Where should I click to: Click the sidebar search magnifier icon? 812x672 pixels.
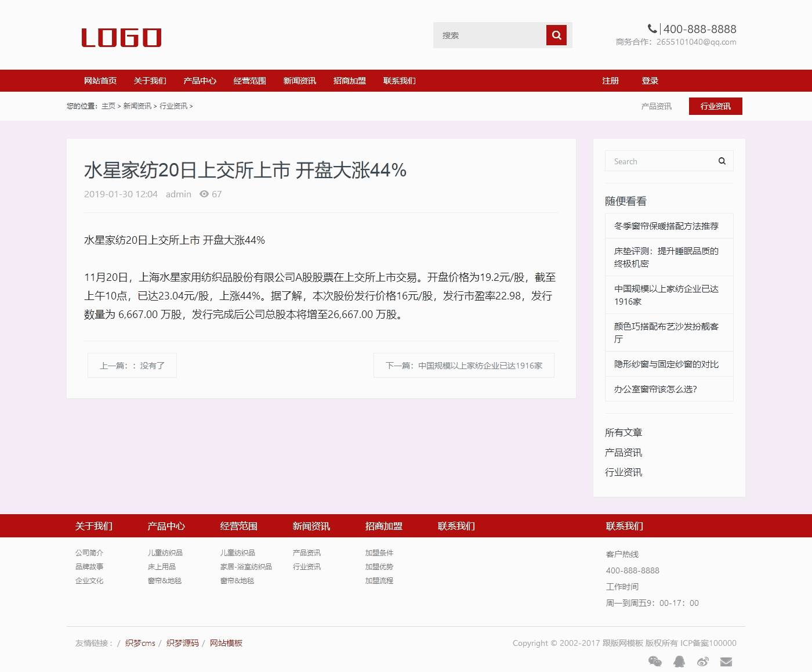tap(722, 161)
